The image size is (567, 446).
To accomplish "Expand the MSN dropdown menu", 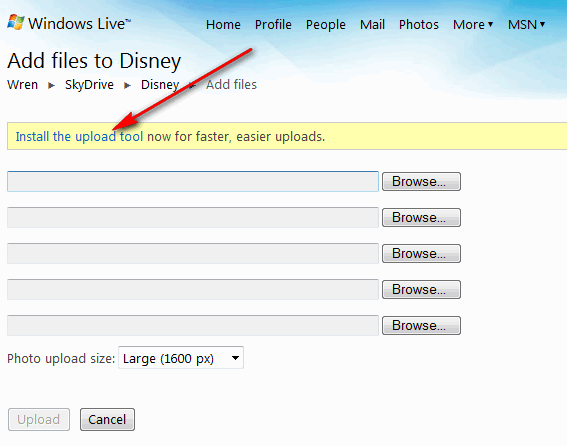I will (526, 25).
